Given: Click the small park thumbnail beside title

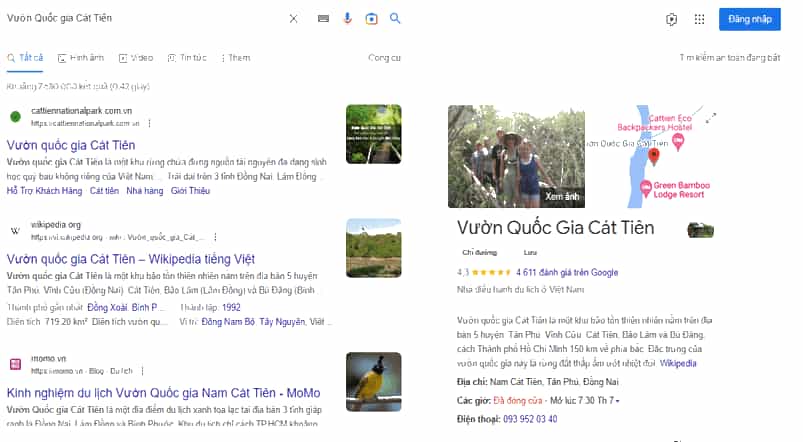Looking at the screenshot, I should click(x=700, y=230).
